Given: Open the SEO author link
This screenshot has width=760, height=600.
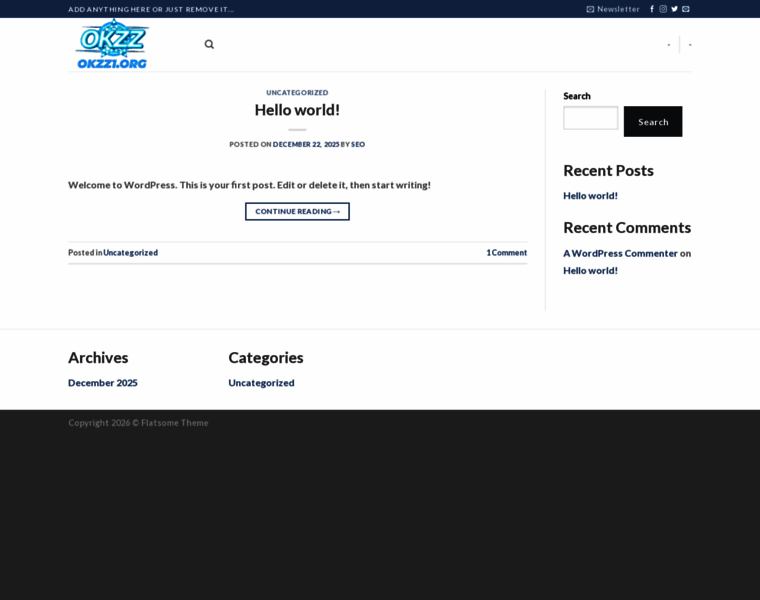Looking at the screenshot, I should [358, 144].
